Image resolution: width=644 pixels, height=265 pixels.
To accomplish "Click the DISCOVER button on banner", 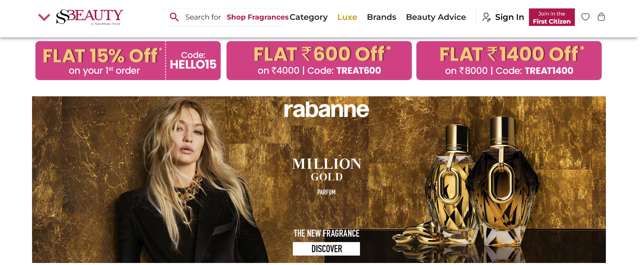I will tap(326, 249).
